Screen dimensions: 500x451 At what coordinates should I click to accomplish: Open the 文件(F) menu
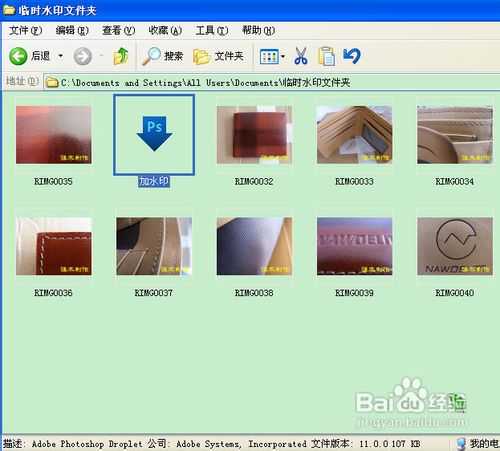point(25,30)
